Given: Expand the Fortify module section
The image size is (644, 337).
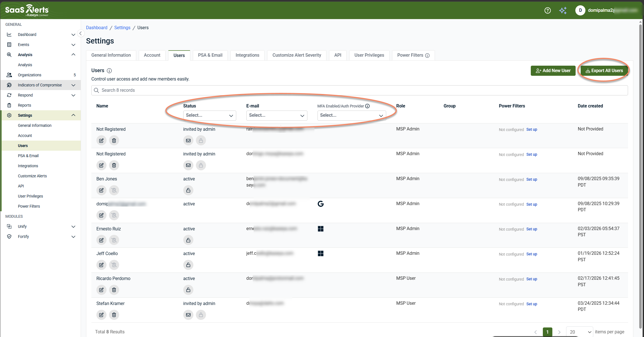Looking at the screenshot, I should 73,237.
